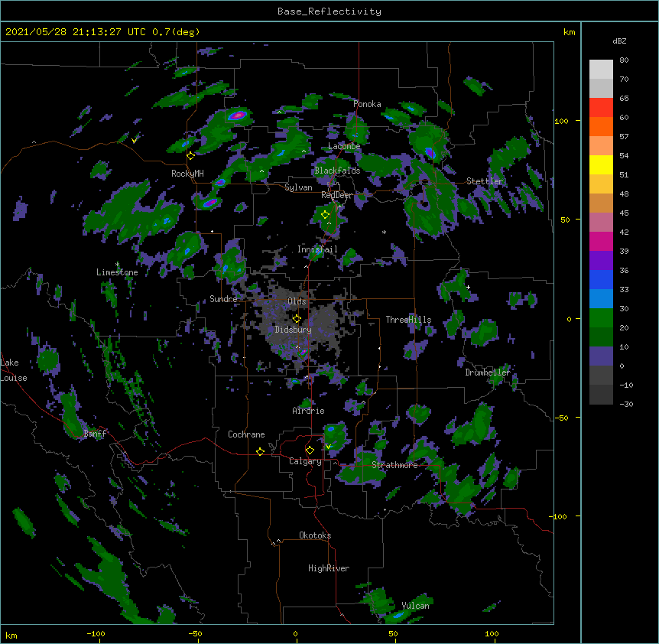The image size is (659, 644).
Task: Click the asterisk marker above Limestone
Action: 117,265
